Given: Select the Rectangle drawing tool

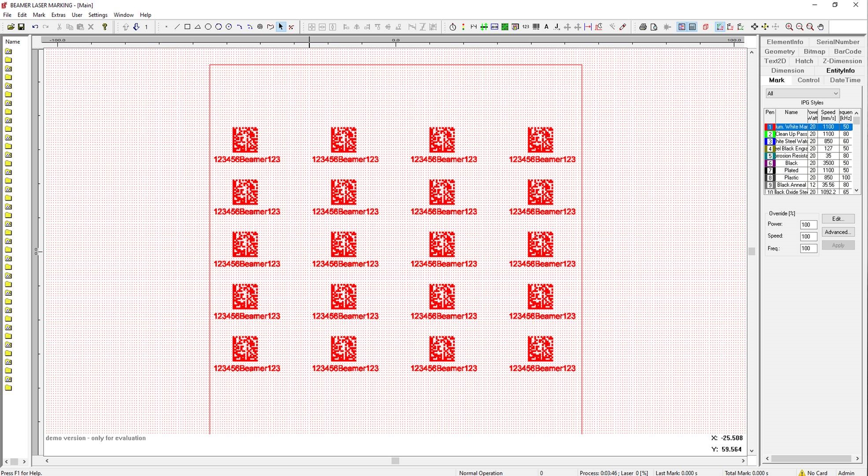Looking at the screenshot, I should click(187, 27).
